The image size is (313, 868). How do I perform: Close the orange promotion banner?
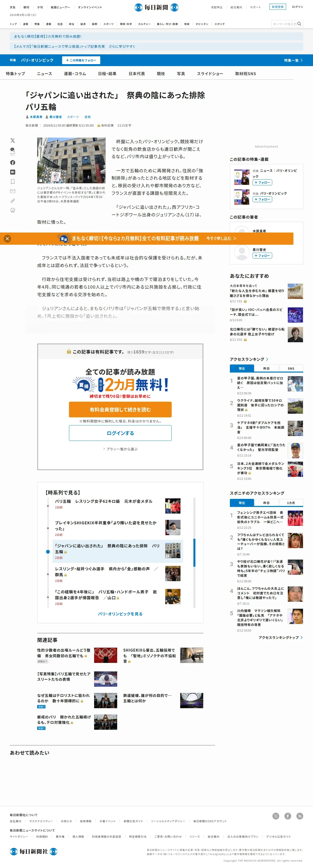pos(7,239)
